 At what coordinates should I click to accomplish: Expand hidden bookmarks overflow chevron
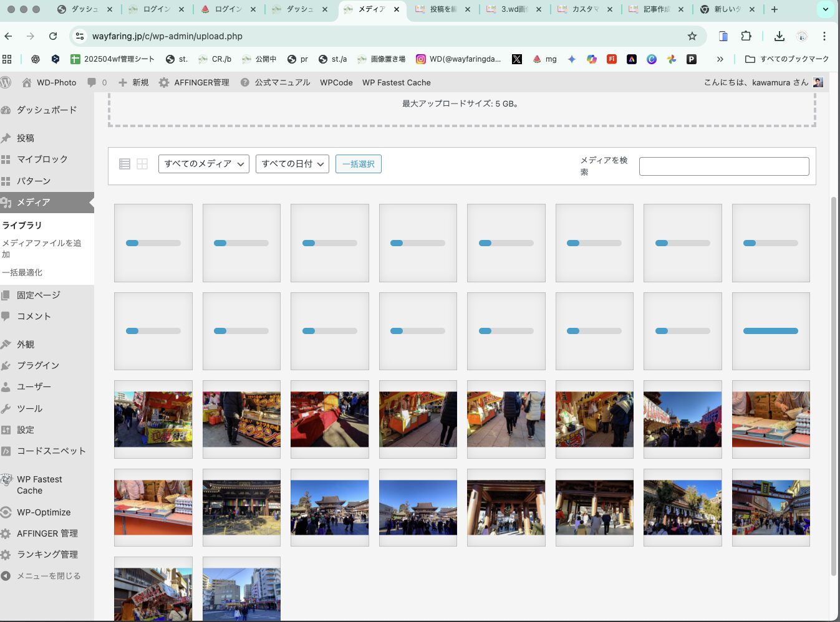tap(720, 59)
